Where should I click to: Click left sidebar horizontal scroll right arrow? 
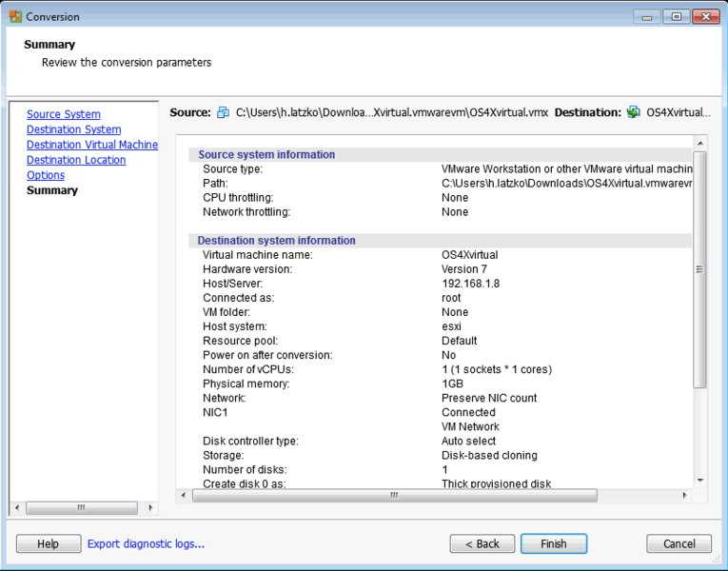click(149, 508)
